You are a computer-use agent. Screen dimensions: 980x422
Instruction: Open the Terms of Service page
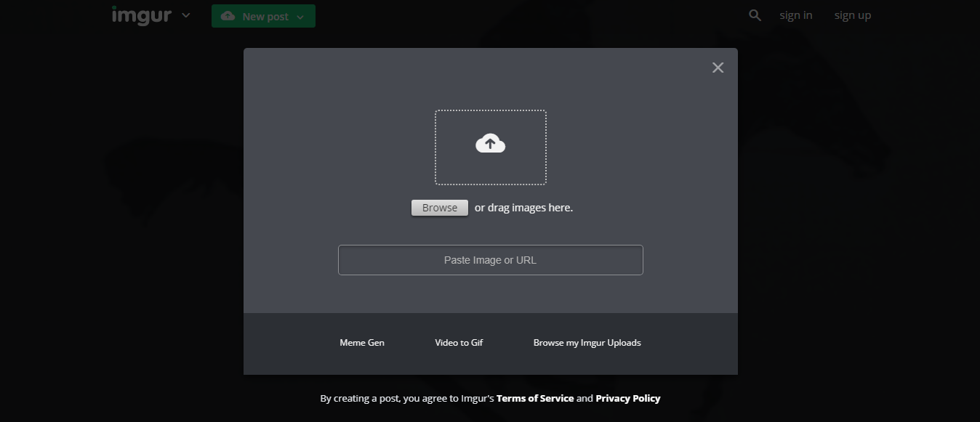tap(535, 398)
